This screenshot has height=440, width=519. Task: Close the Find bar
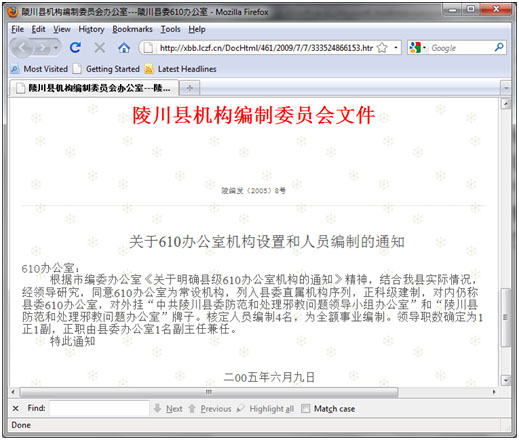coord(15,408)
